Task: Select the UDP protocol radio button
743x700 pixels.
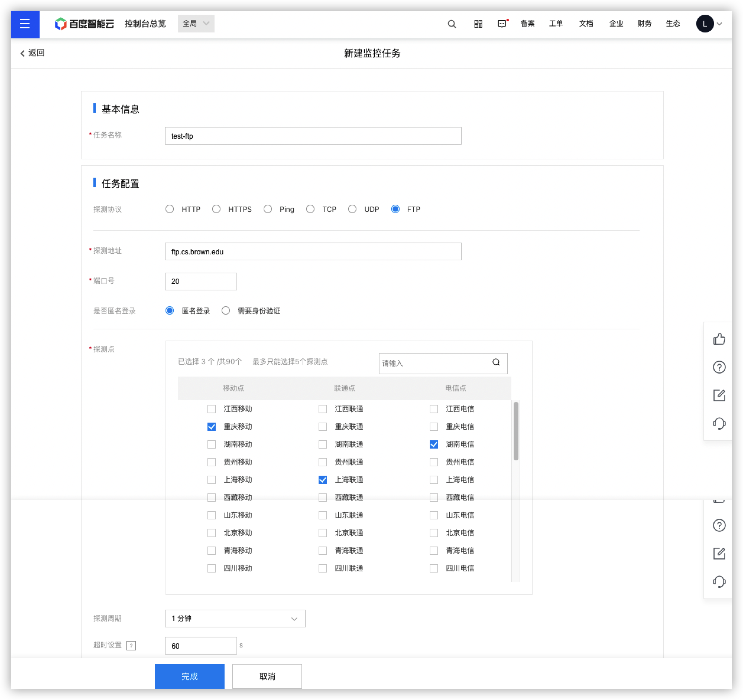Action: coord(352,209)
